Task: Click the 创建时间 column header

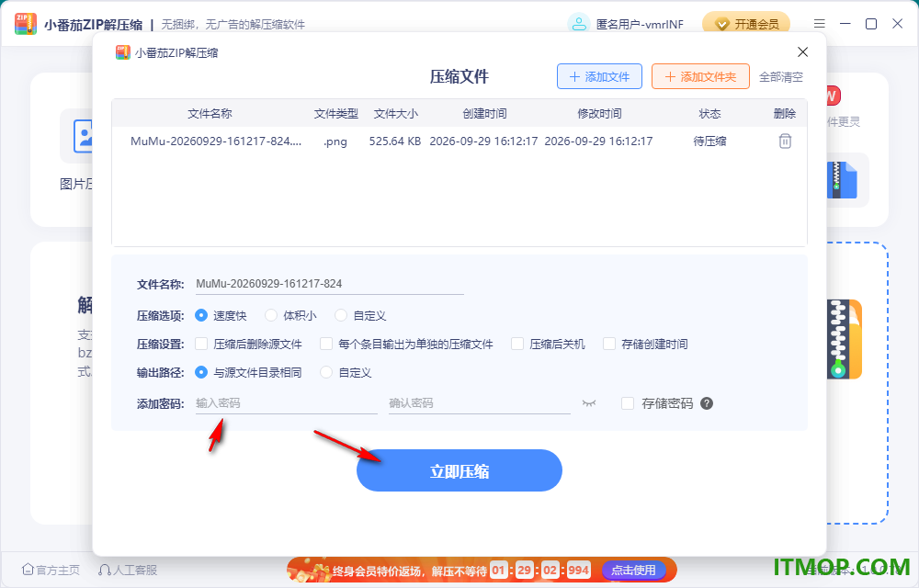Action: pos(484,114)
